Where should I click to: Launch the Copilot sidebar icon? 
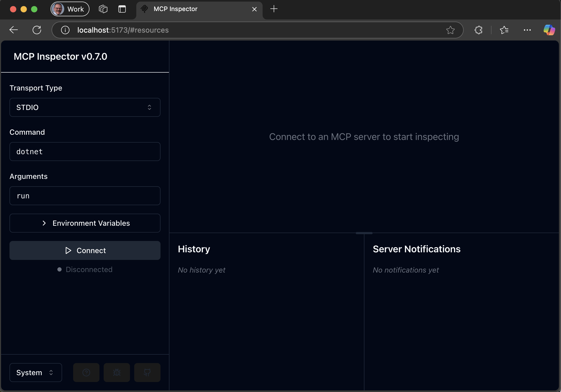[549, 30]
